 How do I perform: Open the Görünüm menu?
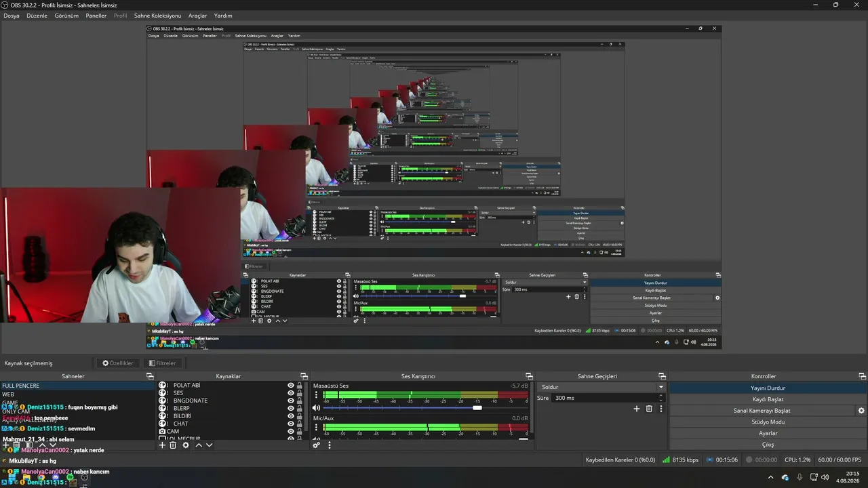(x=66, y=16)
